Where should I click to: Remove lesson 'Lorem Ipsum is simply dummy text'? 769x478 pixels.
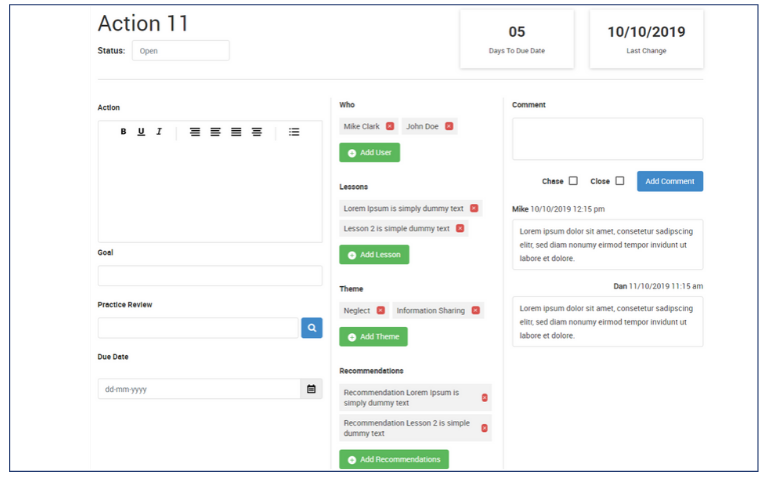point(474,208)
